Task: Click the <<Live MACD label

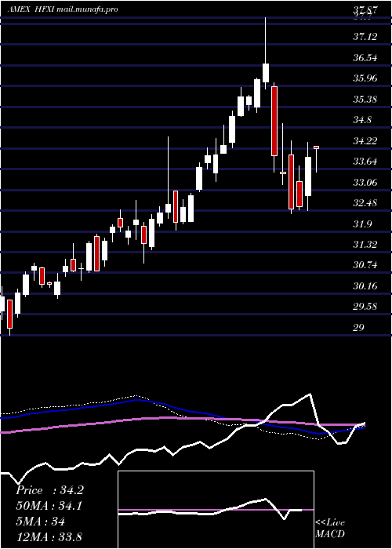Action: 330,529
